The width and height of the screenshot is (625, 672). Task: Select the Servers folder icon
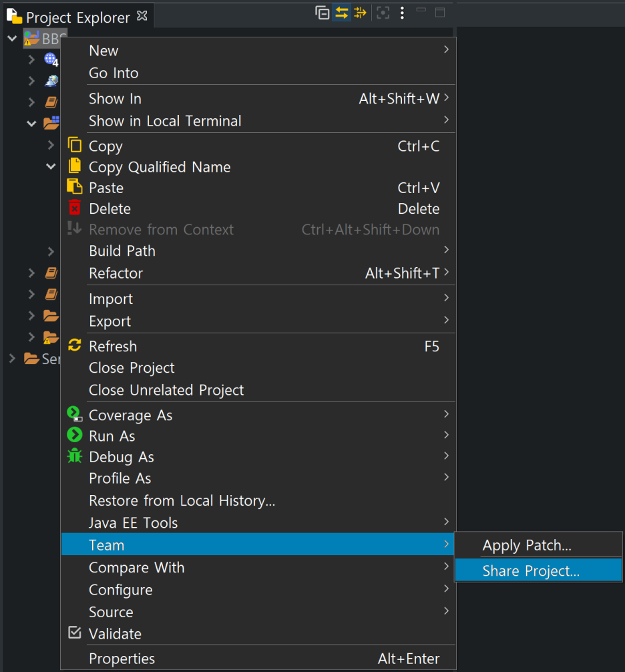click(31, 358)
